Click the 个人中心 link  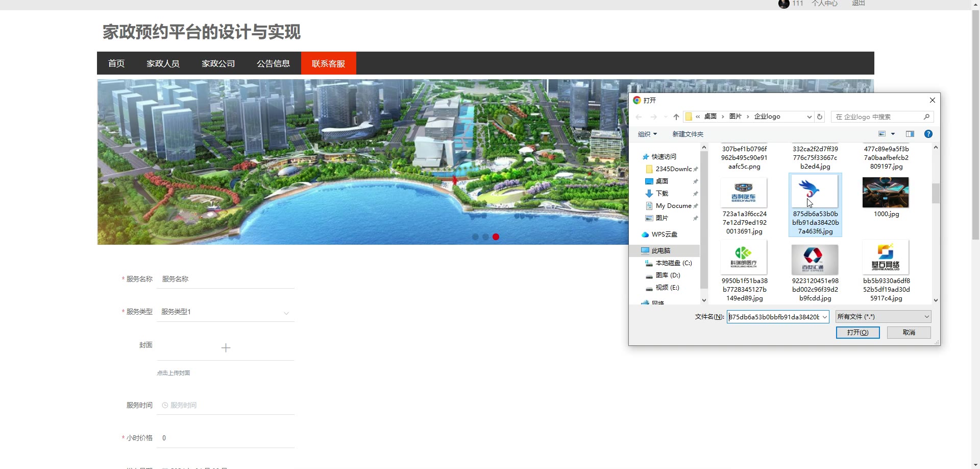tap(824, 3)
